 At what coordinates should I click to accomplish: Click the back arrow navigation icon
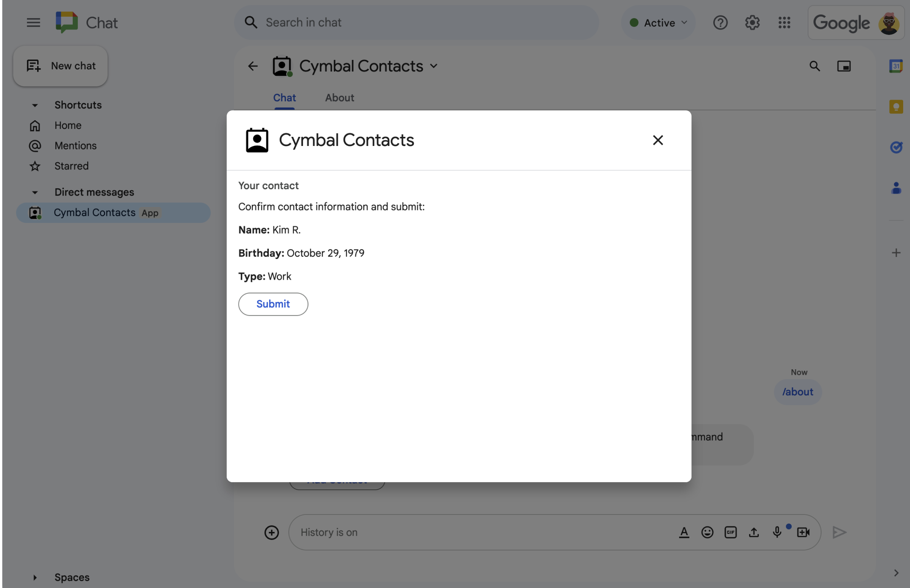pyautogui.click(x=253, y=66)
